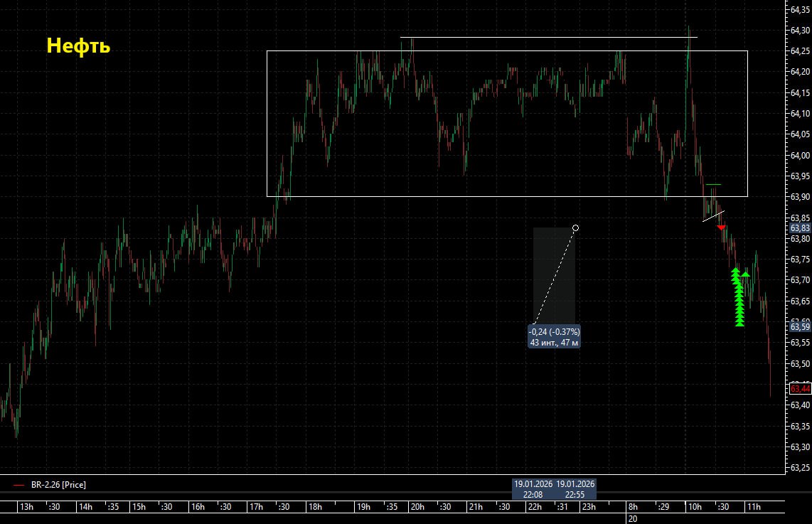
Task: Click the red line swatch beside BR-2.26
Action: click(18, 485)
